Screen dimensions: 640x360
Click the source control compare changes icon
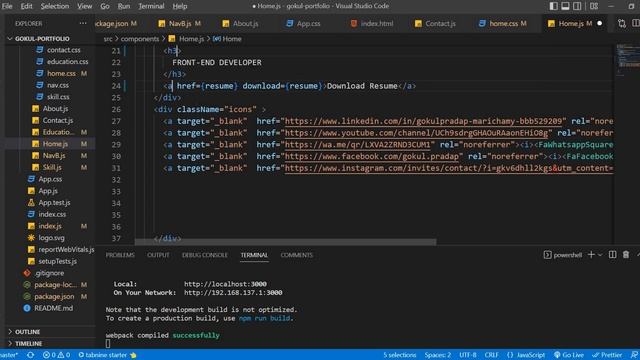pos(622,24)
